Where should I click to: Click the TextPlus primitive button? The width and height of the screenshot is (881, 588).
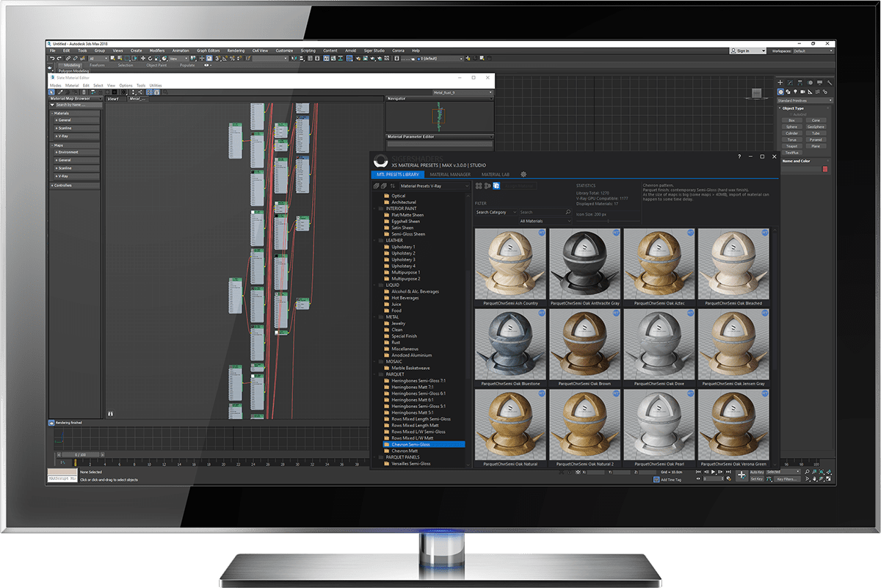792,153
